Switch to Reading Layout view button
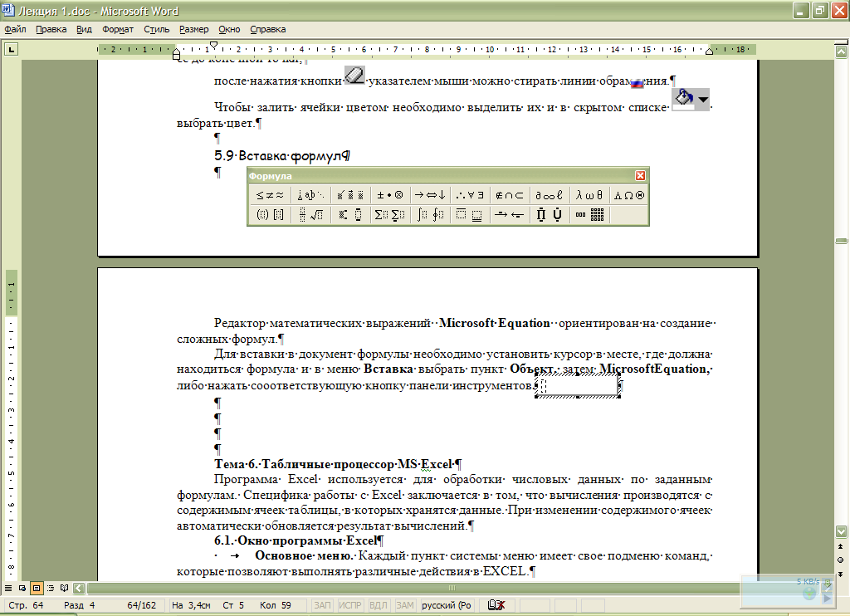850x616 pixels. [x=65, y=588]
